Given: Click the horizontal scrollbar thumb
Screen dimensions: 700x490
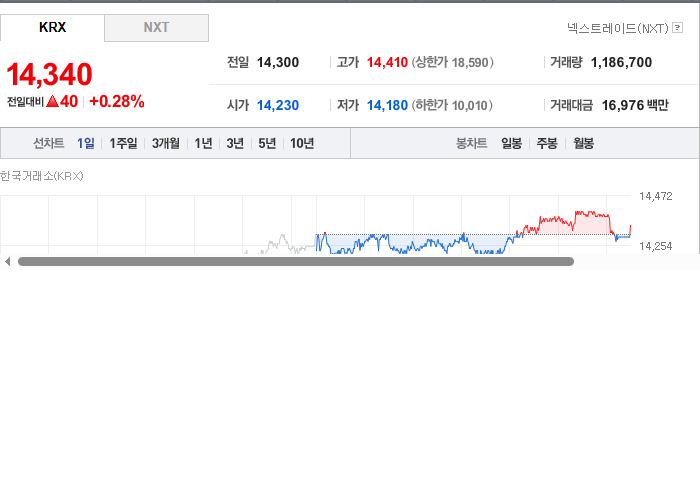Looking at the screenshot, I should [296, 262].
